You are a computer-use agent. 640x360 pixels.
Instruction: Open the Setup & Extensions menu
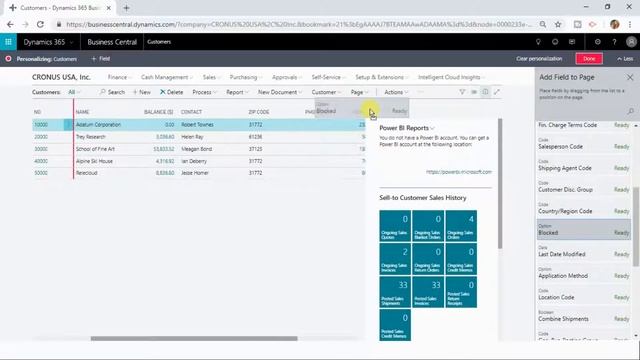(382, 77)
